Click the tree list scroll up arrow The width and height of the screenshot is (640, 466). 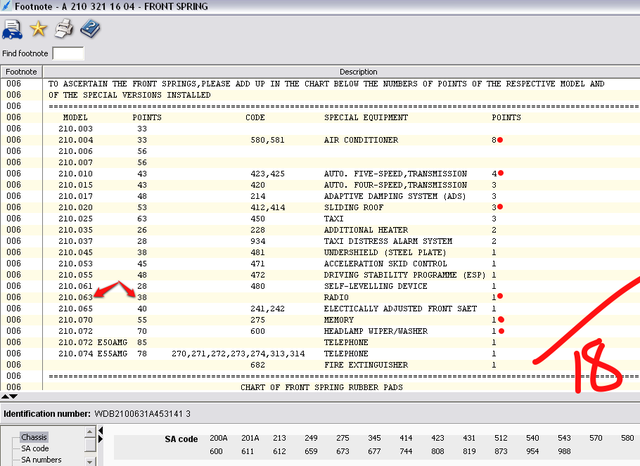pyautogui.click(x=90, y=431)
